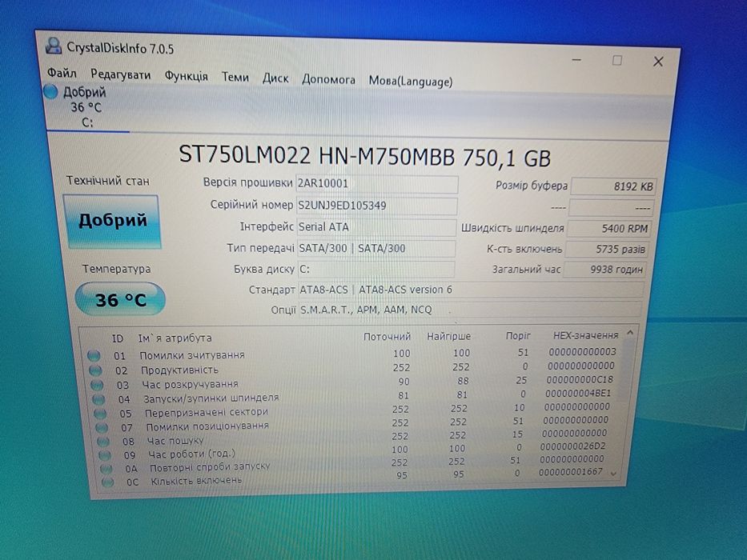Minimize the CrystalDiskInfo window
Image resolution: width=747 pixels, height=560 pixels.
tap(576, 59)
